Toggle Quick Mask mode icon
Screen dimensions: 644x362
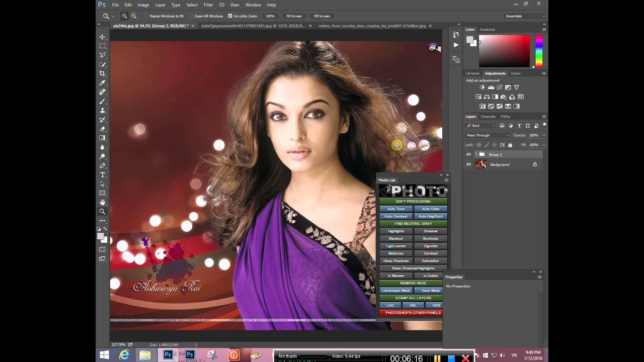pyautogui.click(x=102, y=249)
